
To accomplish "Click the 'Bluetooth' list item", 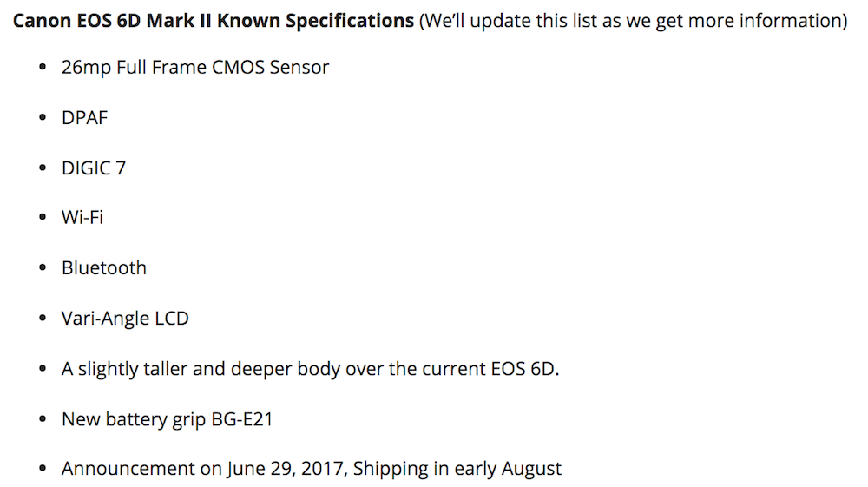I will click(104, 267).
